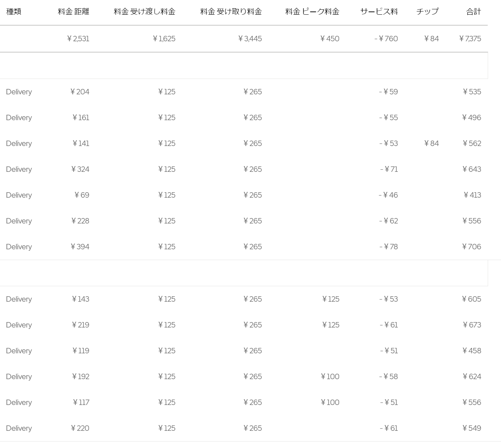
Task: Select the summary value ¥1,625
Action: (164, 39)
